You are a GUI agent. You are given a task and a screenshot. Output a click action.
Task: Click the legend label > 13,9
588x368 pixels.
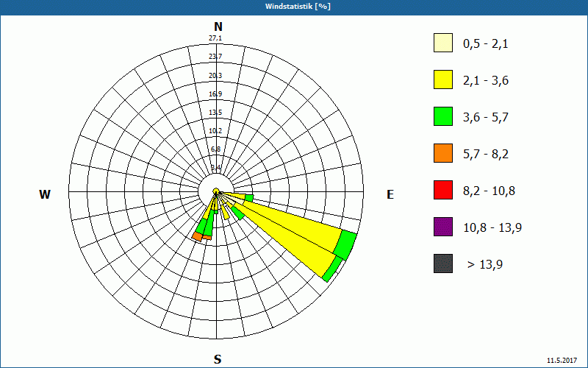point(485,265)
